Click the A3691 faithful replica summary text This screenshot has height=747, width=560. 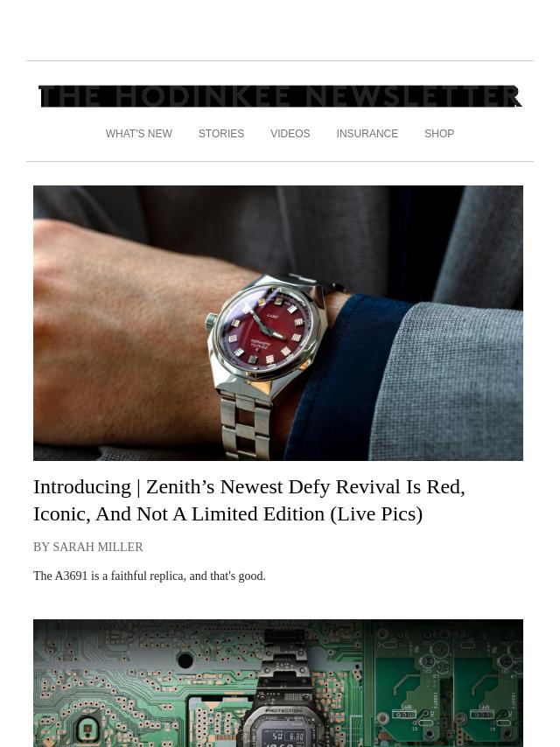point(149,576)
